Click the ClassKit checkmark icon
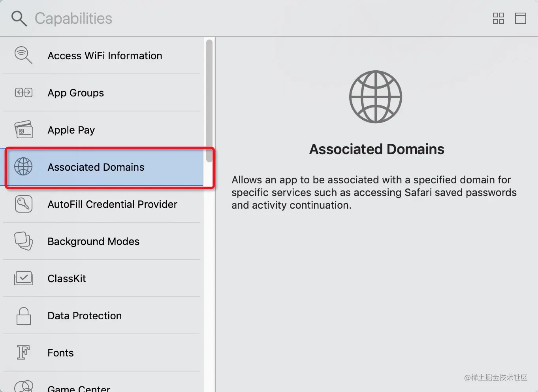The width and height of the screenshot is (538, 392). tap(24, 278)
